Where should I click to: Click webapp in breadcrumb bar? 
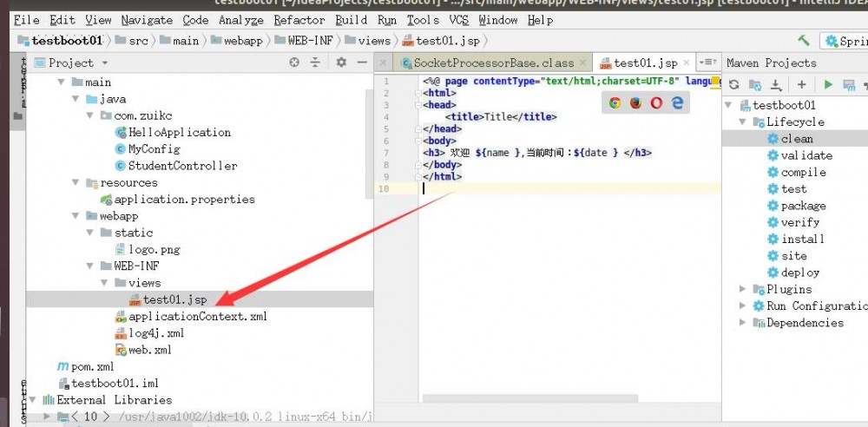tap(243, 41)
